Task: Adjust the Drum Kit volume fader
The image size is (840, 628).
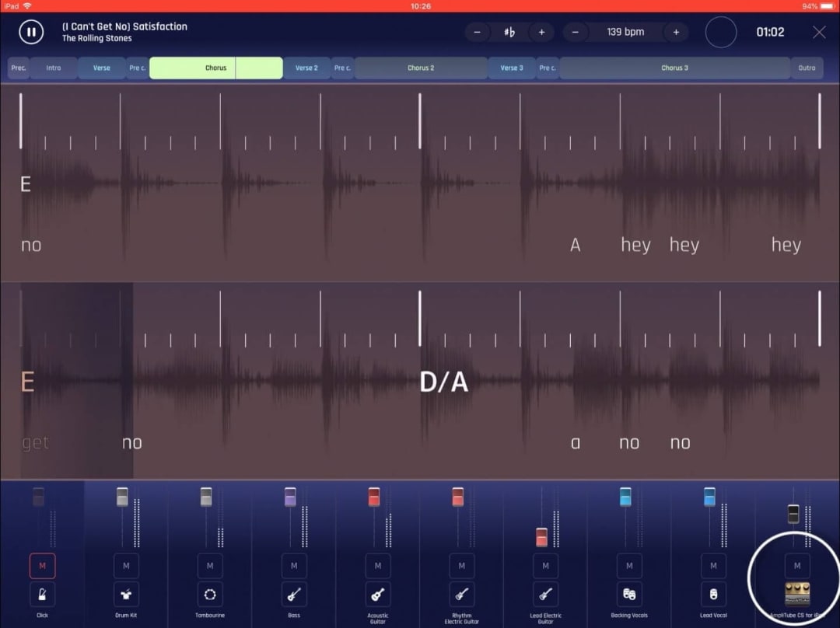Action: [122, 497]
